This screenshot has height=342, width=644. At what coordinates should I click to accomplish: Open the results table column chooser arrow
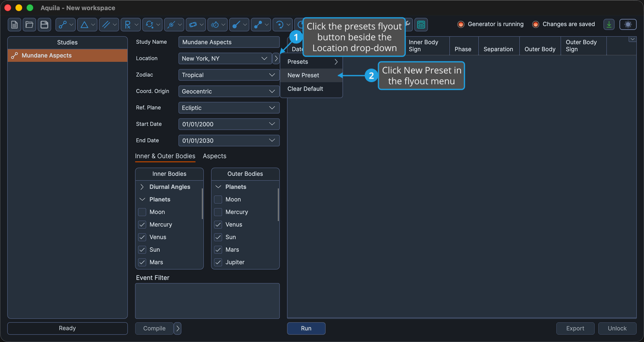click(632, 40)
